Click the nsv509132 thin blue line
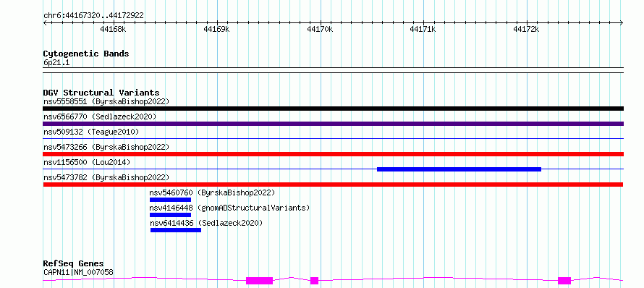The image size is (644, 288). [333, 139]
